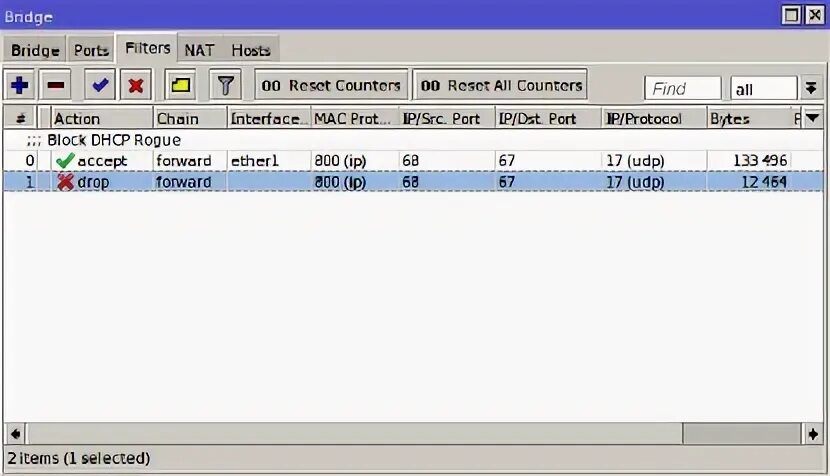Focus the Find search field
The height and width of the screenshot is (476, 830).
(683, 88)
